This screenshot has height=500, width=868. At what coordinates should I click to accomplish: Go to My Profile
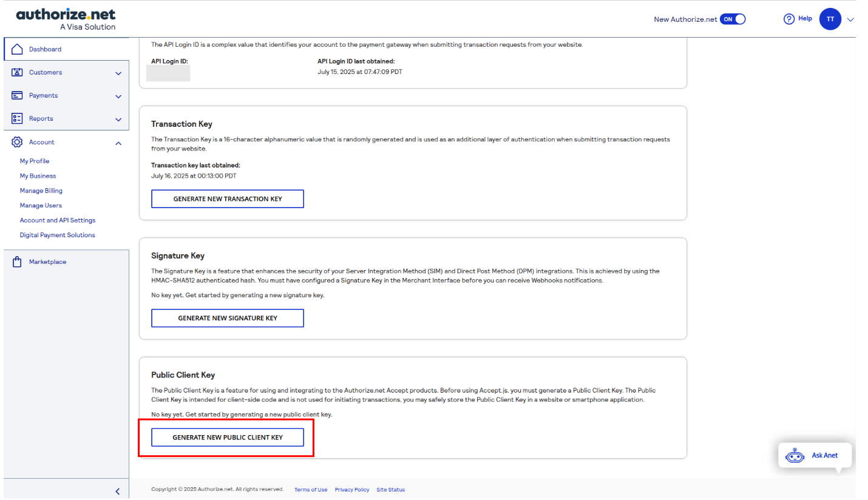[x=35, y=161]
